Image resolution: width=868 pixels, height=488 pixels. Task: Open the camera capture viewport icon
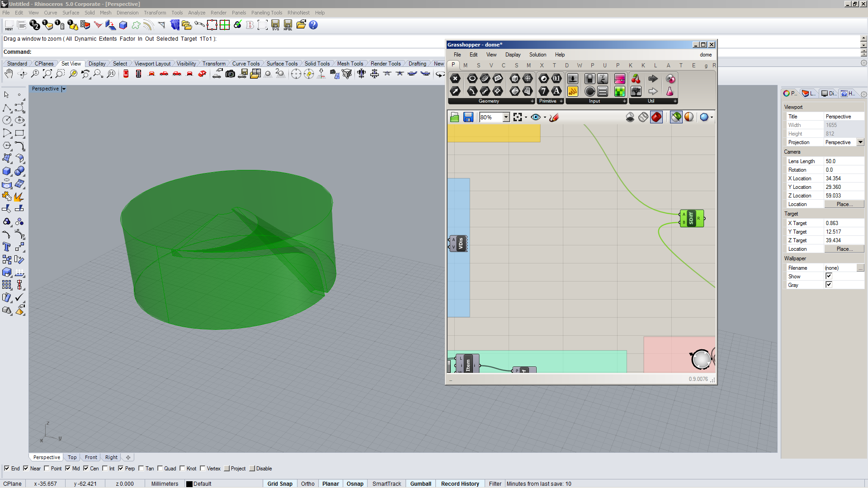230,74
